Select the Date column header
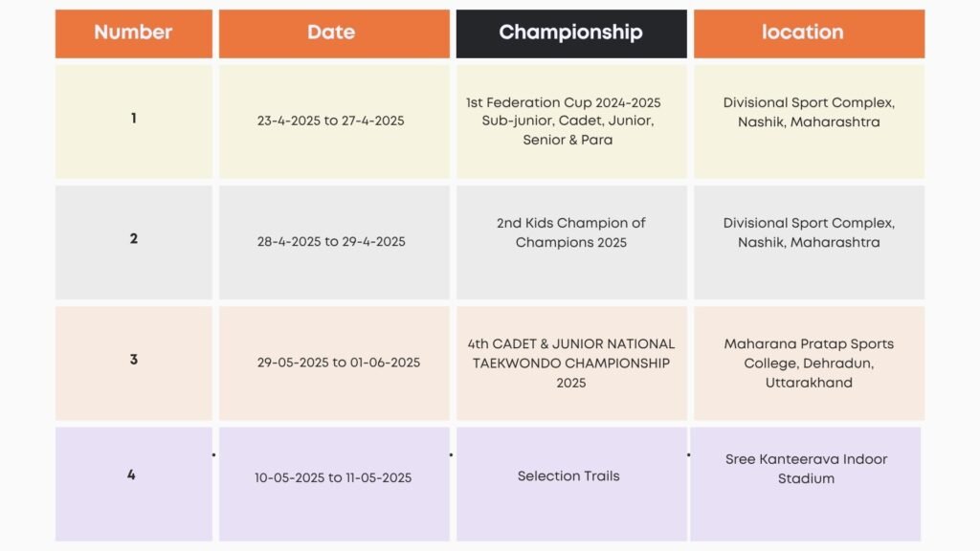980x551 pixels. point(333,33)
